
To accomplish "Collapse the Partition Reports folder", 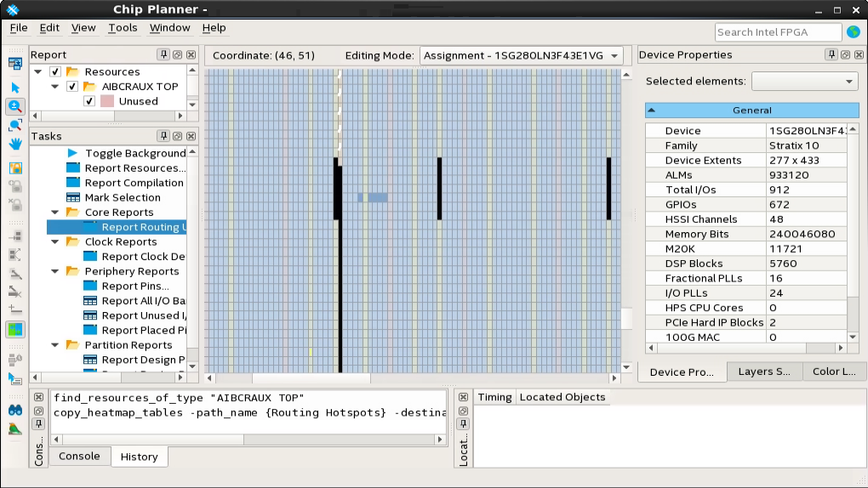I will click(54, 344).
